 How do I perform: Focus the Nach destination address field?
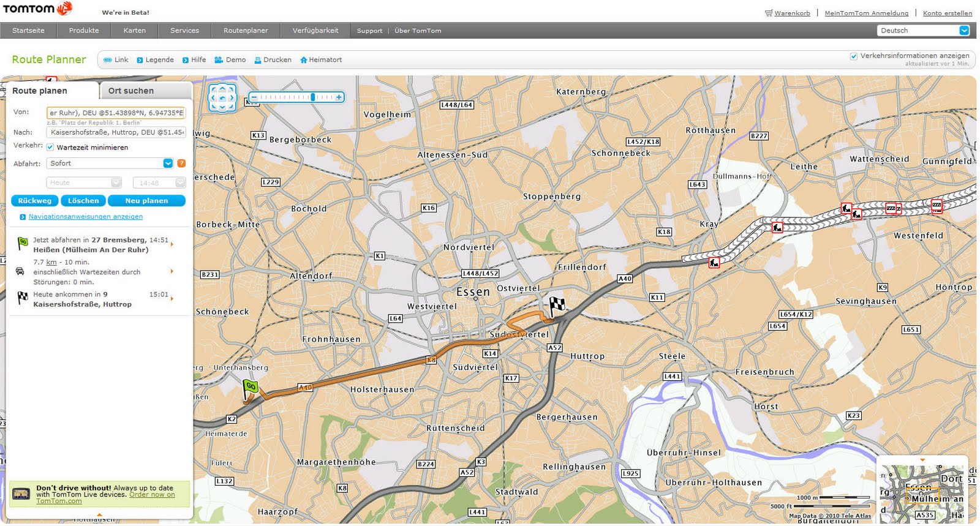(116, 132)
